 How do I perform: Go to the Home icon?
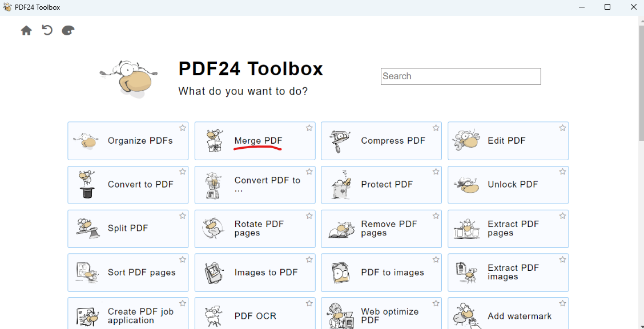pyautogui.click(x=26, y=30)
